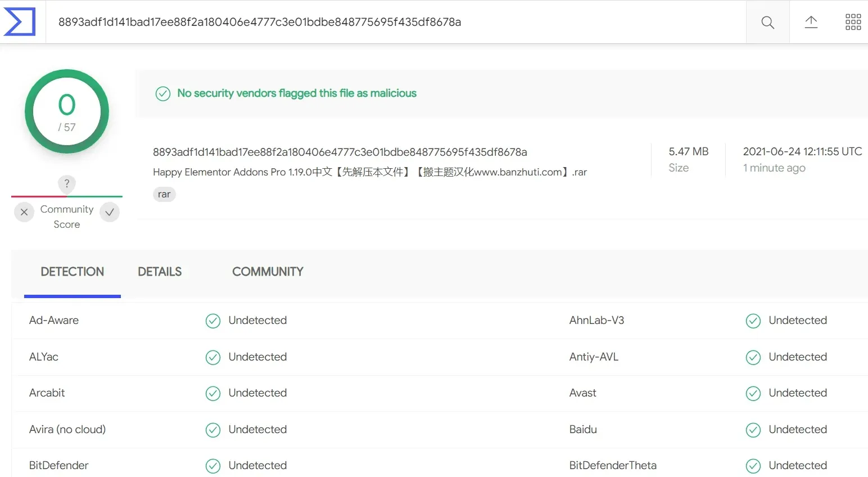Click the AhnLab-V3 undetected check icon
The image size is (868, 477).
pyautogui.click(x=753, y=321)
